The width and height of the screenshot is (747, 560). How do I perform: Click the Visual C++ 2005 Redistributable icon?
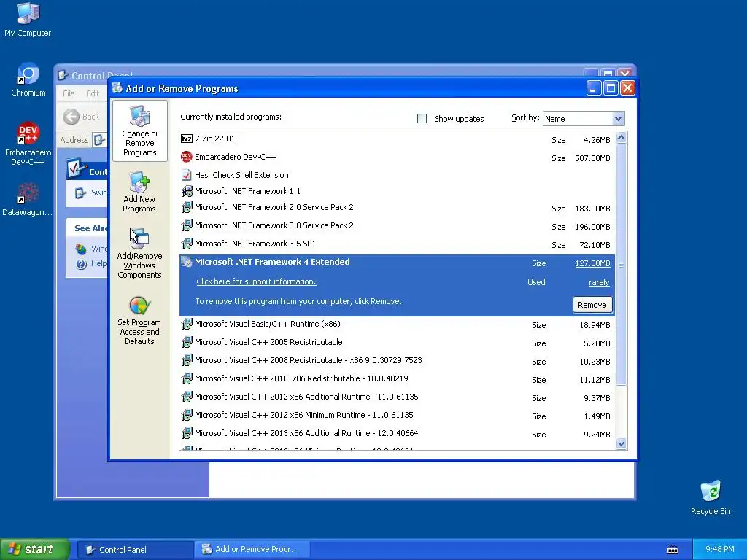click(187, 343)
